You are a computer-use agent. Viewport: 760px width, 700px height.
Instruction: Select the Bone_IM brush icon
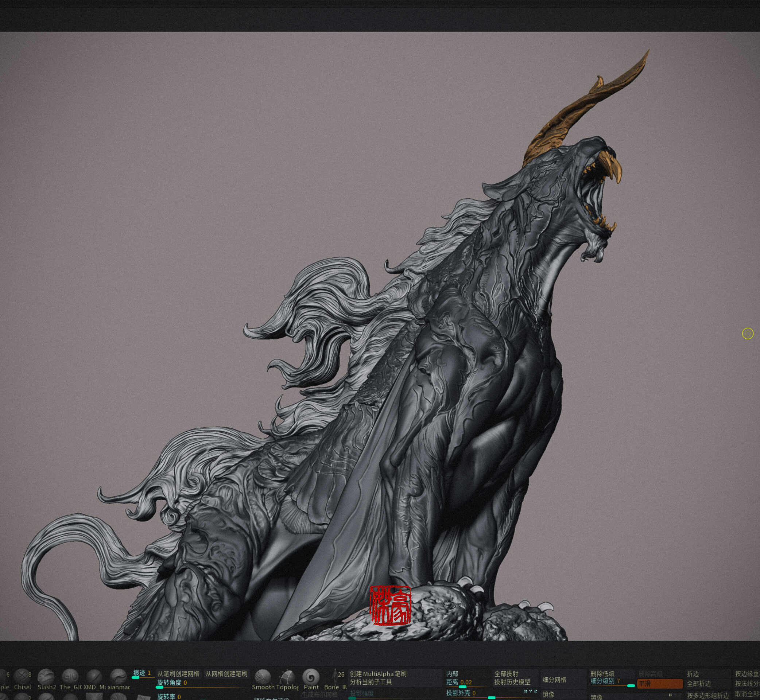point(335,677)
